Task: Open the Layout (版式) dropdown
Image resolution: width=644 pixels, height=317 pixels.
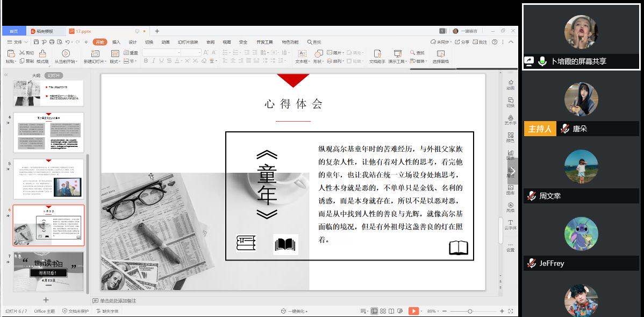Action: [115, 61]
